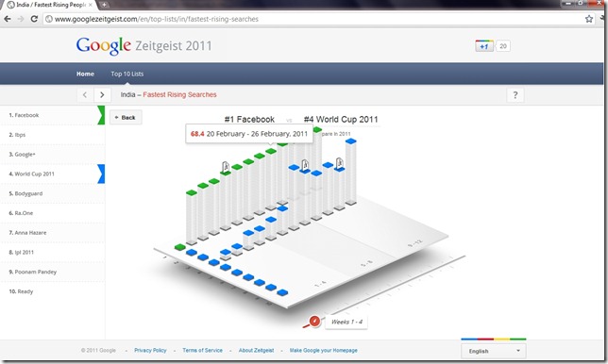Reload the page with refresh icon

(x=34, y=19)
